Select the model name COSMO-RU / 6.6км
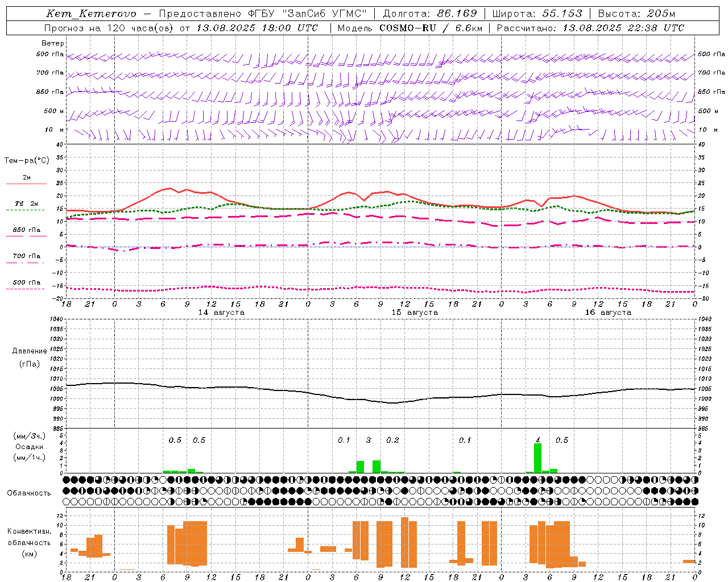 point(431,28)
